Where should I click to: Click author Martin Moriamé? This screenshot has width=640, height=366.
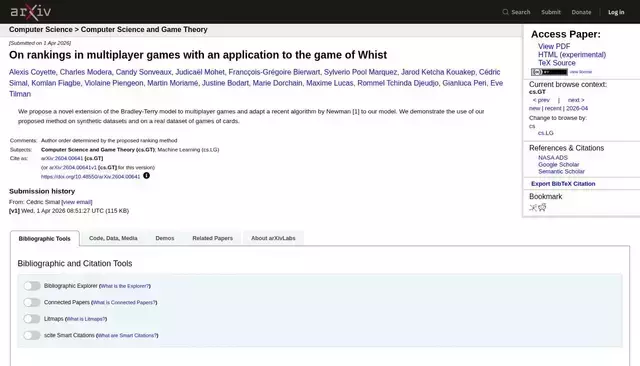point(173,83)
